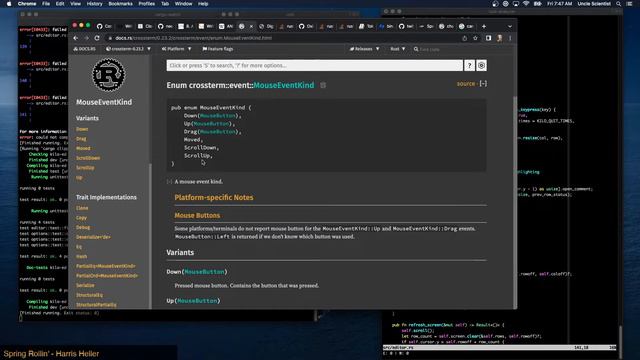Bookmark this page with the star icon
This screenshot has height=360, width=640.
click(x=475, y=38)
